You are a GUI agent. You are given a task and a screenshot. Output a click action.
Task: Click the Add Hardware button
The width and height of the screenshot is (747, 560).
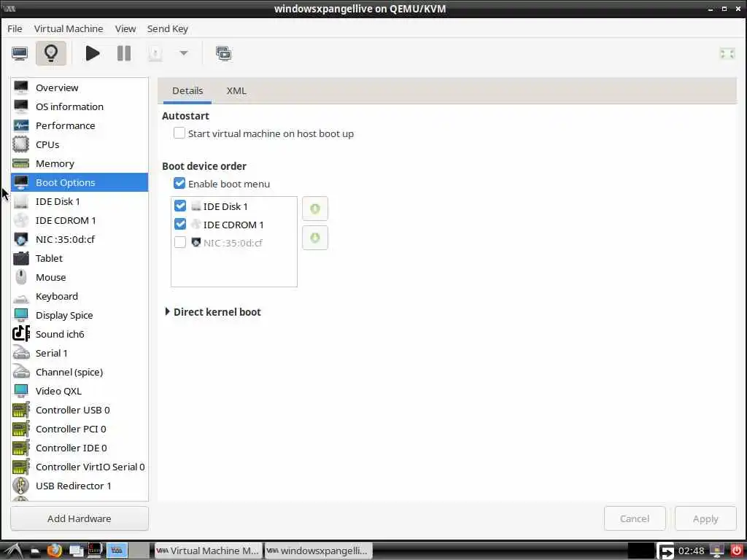coord(79,518)
